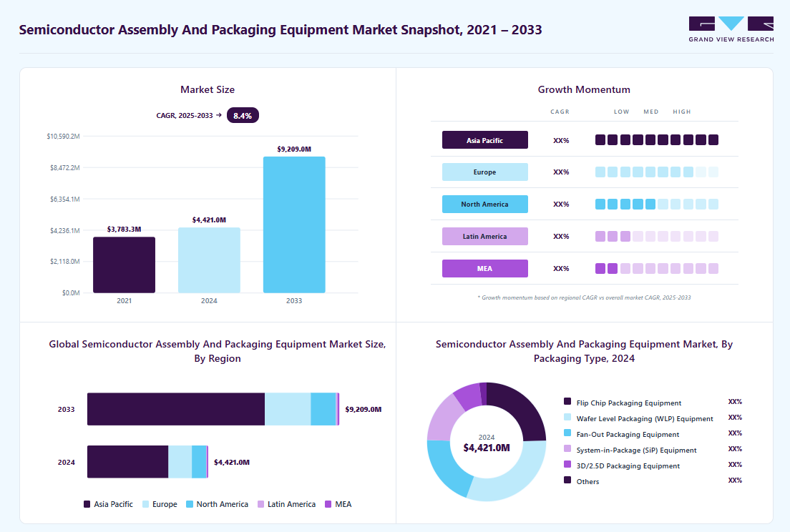The height and width of the screenshot is (532, 790).
Task: Click the $3,783.3M bar value label
Action: coord(124,229)
